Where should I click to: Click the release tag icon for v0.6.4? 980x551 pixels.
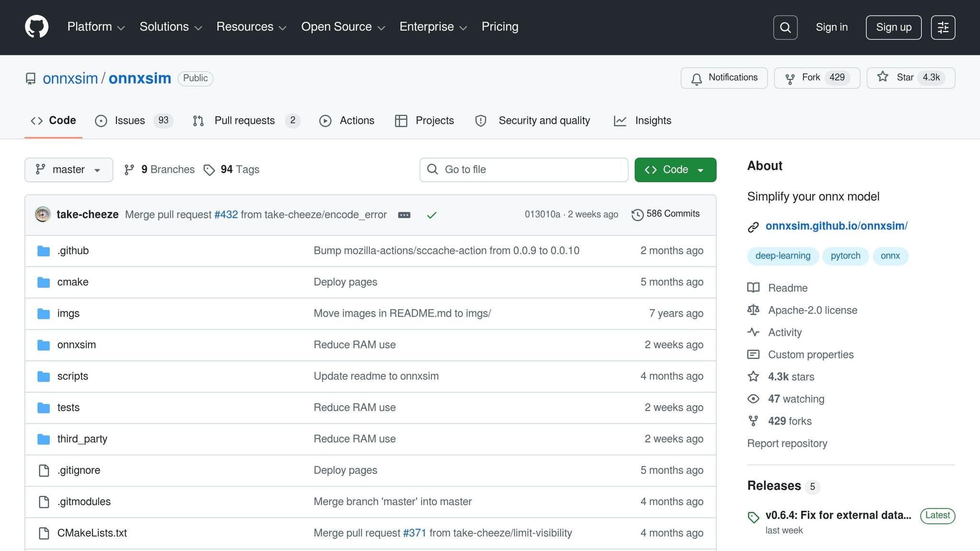point(753,517)
